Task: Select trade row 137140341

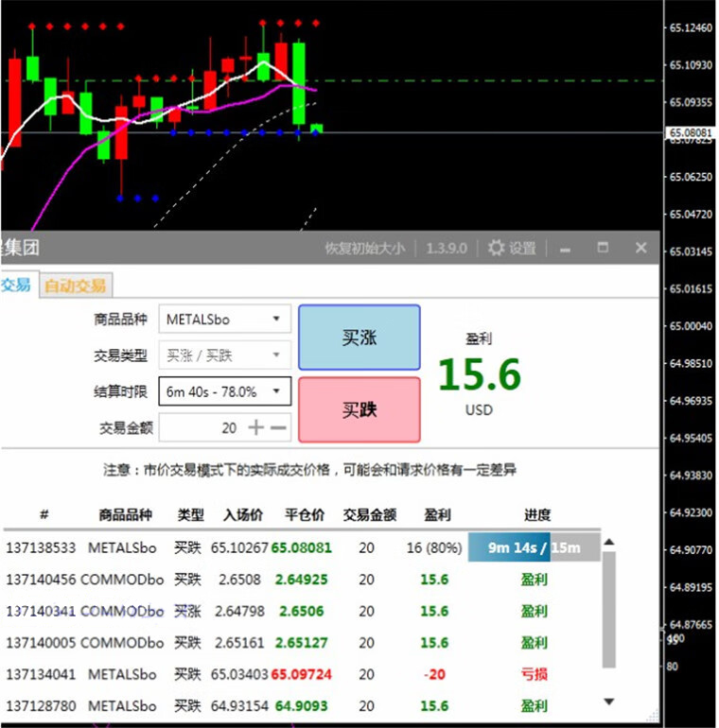Action: [x=302, y=611]
